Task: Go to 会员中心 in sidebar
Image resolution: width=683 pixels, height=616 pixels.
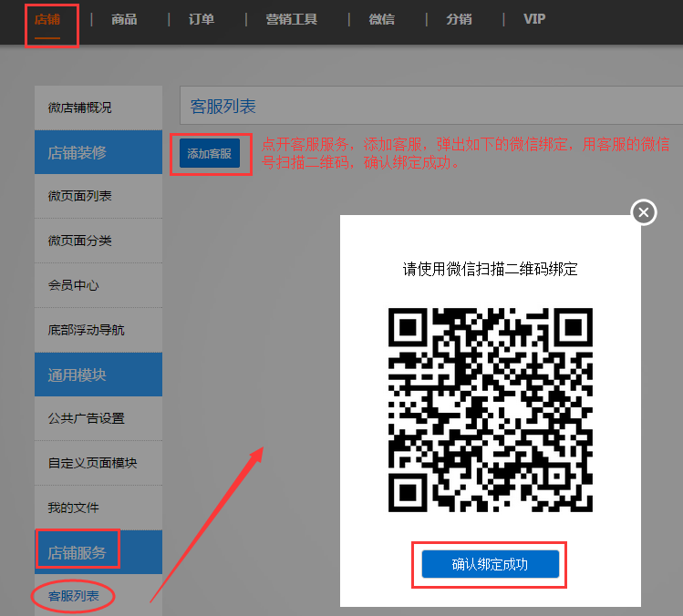Action: click(98, 285)
